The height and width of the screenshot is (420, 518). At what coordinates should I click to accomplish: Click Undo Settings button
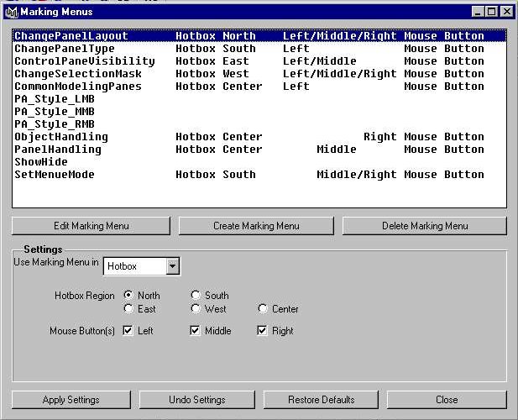[197, 400]
